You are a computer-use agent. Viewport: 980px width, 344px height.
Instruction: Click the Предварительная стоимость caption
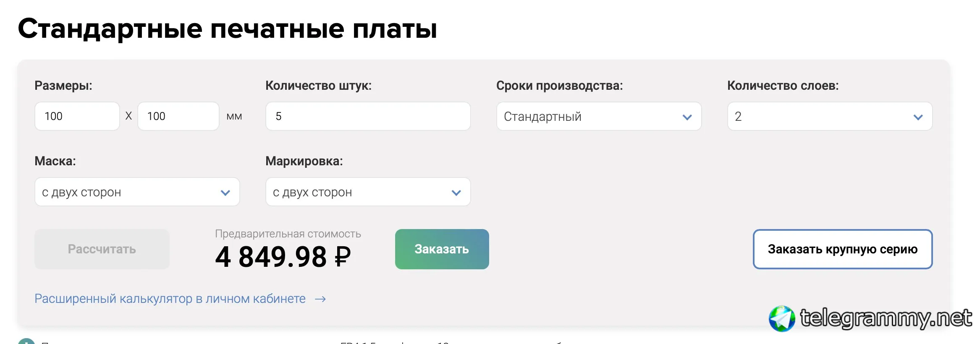pos(288,234)
